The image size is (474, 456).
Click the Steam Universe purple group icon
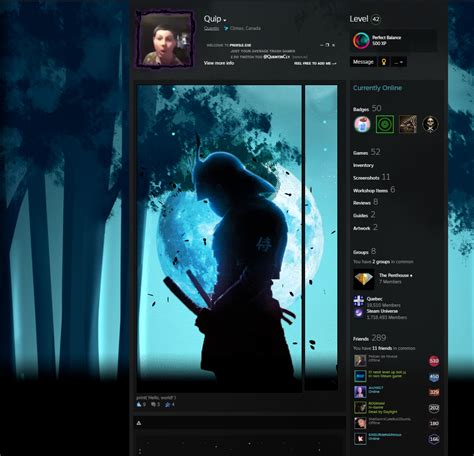(x=359, y=313)
